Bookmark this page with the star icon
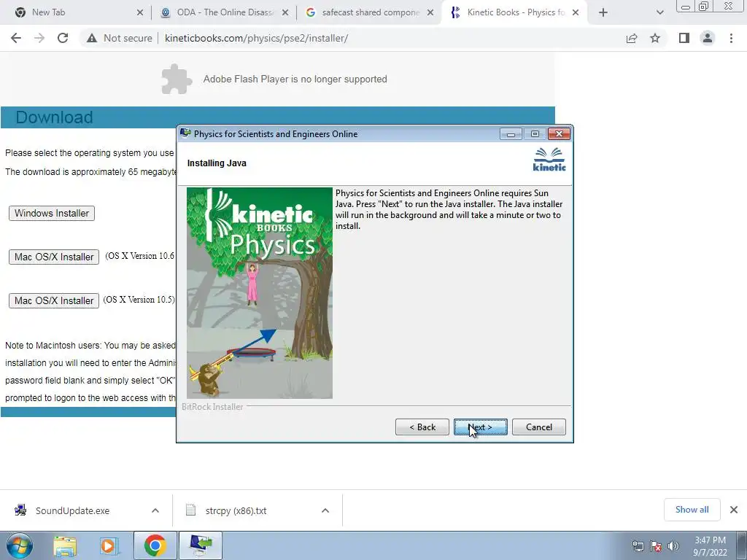This screenshot has height=560, width=747. (x=655, y=38)
